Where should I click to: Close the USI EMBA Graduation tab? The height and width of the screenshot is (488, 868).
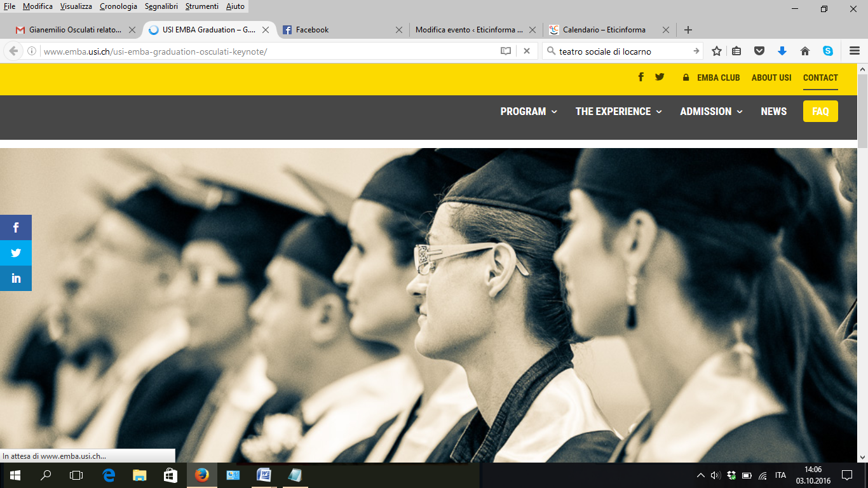point(266,30)
